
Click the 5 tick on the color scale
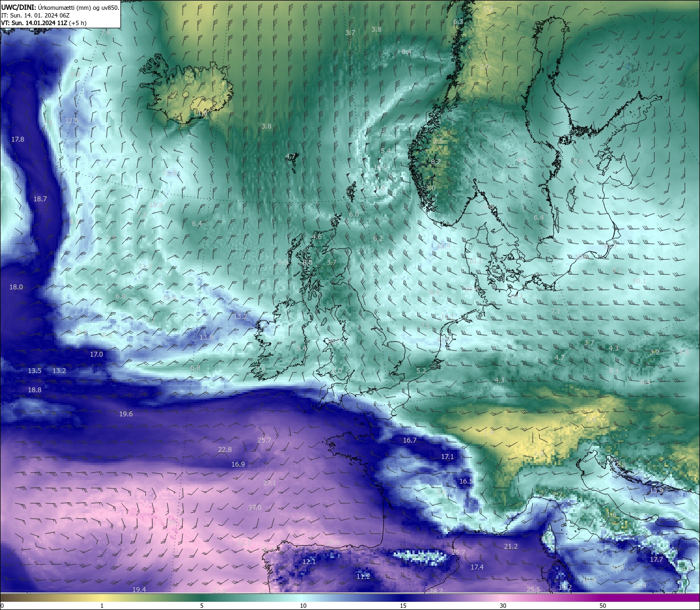[x=202, y=606]
